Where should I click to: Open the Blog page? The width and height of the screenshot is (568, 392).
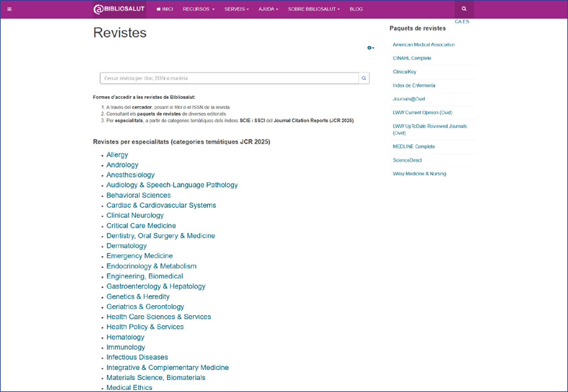pyautogui.click(x=356, y=9)
